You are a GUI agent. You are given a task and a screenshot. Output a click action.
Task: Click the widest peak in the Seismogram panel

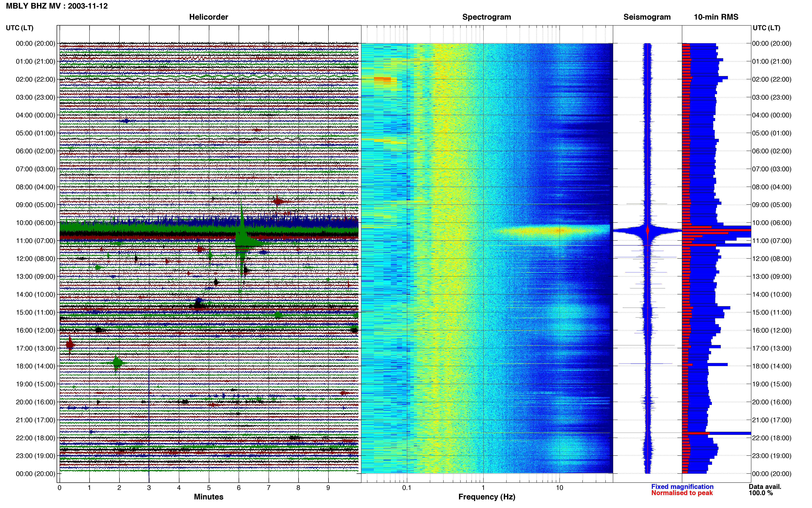647,230
